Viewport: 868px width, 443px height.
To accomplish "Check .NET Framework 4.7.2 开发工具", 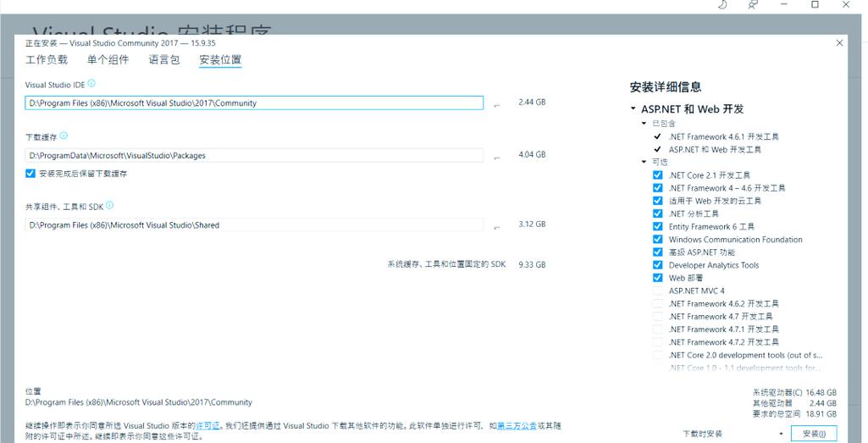I will click(x=658, y=341).
